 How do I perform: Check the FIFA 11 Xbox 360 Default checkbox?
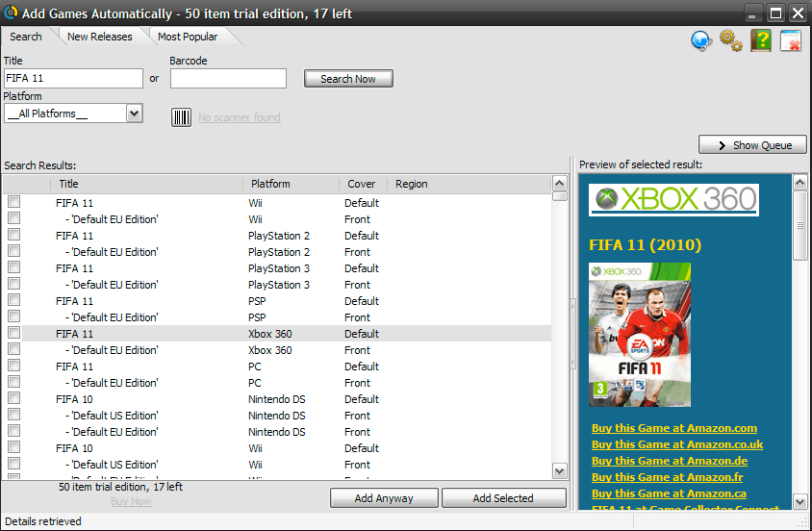click(x=14, y=332)
